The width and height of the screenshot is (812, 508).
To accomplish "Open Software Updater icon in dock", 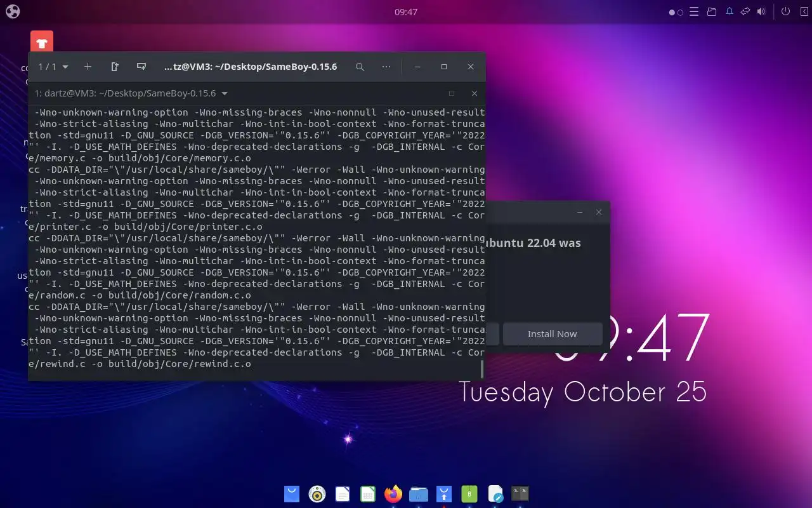I will pyautogui.click(x=444, y=493).
